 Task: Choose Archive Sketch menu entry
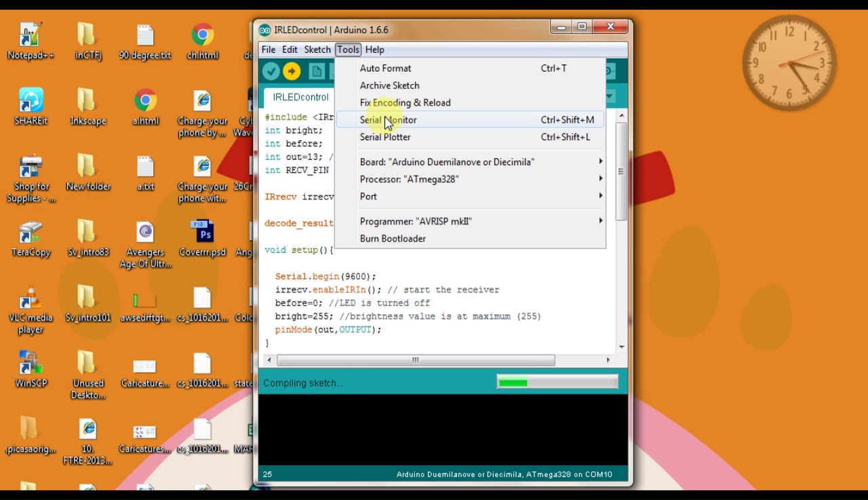[x=471, y=85]
